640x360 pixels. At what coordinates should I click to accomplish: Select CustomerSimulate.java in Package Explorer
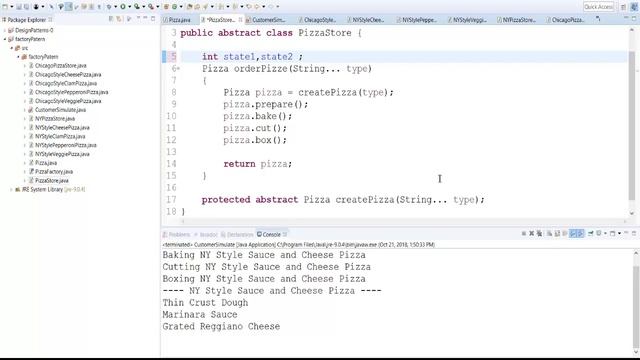point(60,110)
